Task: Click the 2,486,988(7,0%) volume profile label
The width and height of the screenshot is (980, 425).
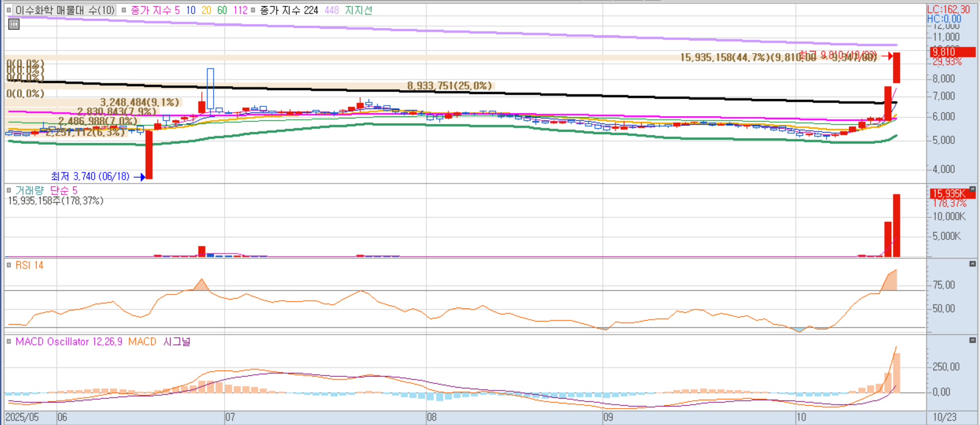Action: (98, 121)
